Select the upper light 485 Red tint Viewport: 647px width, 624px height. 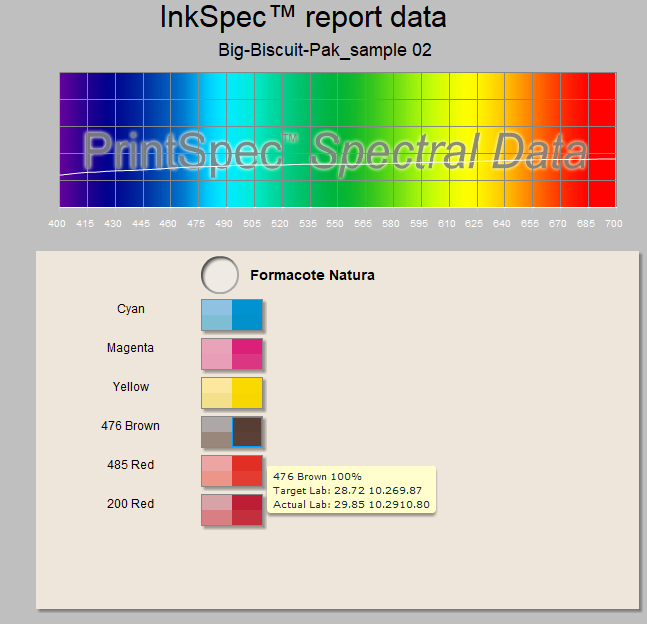coord(217,463)
